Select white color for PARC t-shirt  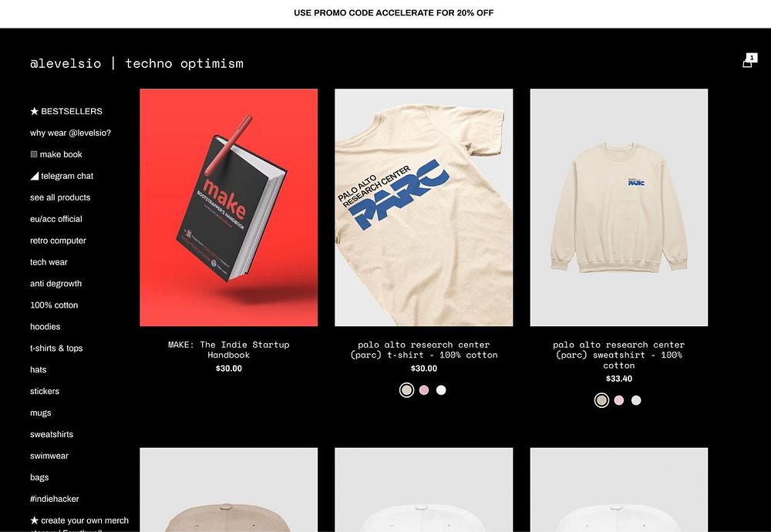click(x=441, y=390)
